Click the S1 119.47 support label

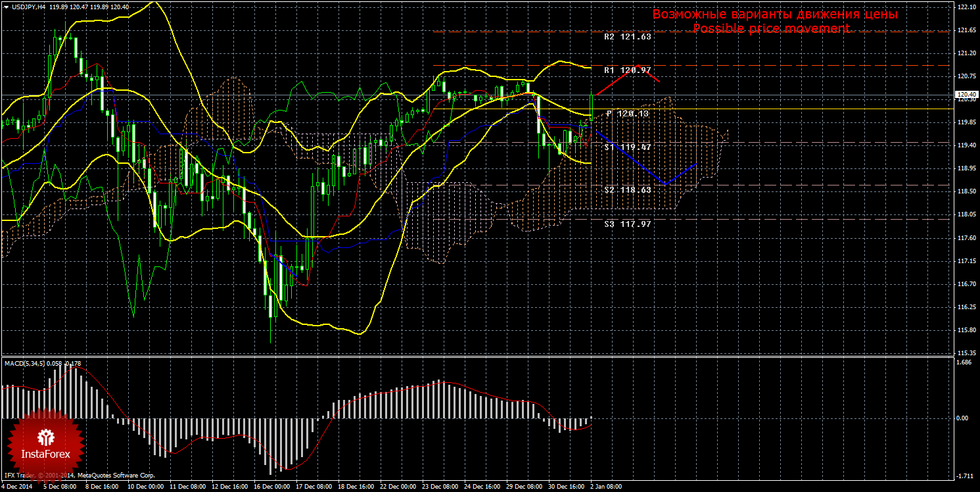[x=627, y=147]
